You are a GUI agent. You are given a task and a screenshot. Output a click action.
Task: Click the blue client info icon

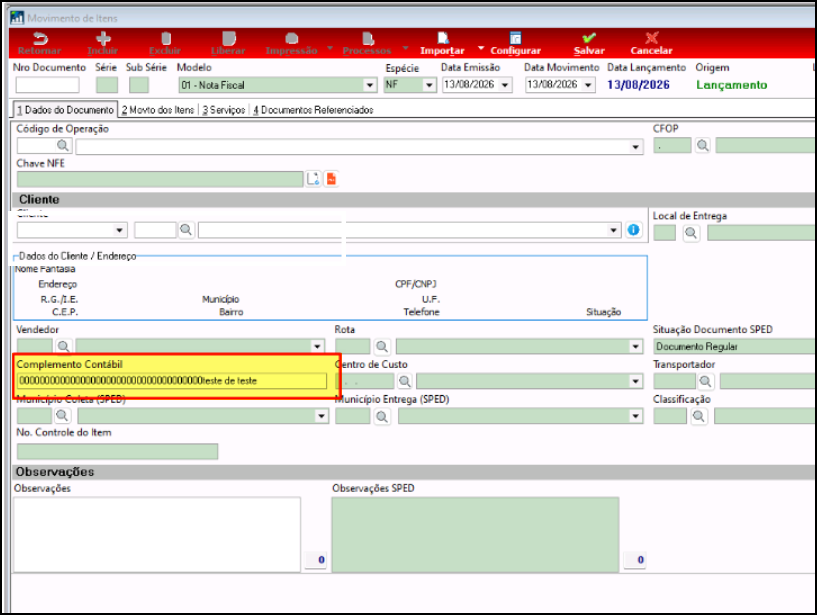tap(633, 230)
